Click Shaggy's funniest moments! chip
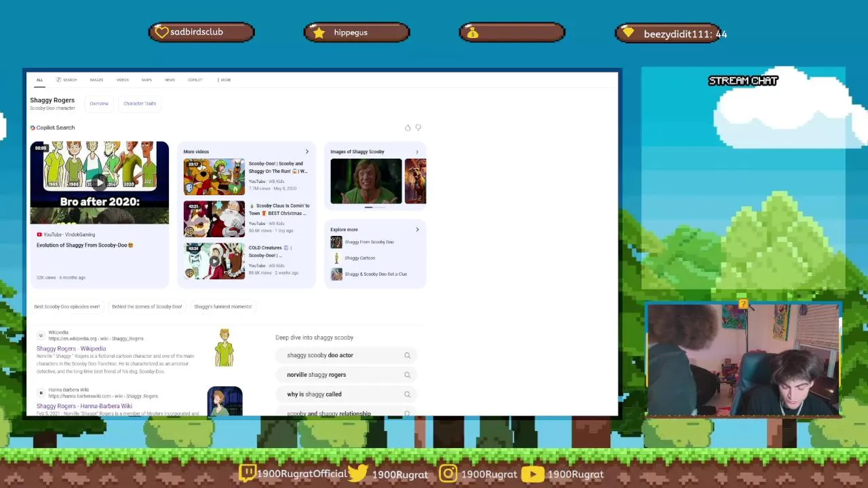868x488 pixels. pyautogui.click(x=222, y=306)
